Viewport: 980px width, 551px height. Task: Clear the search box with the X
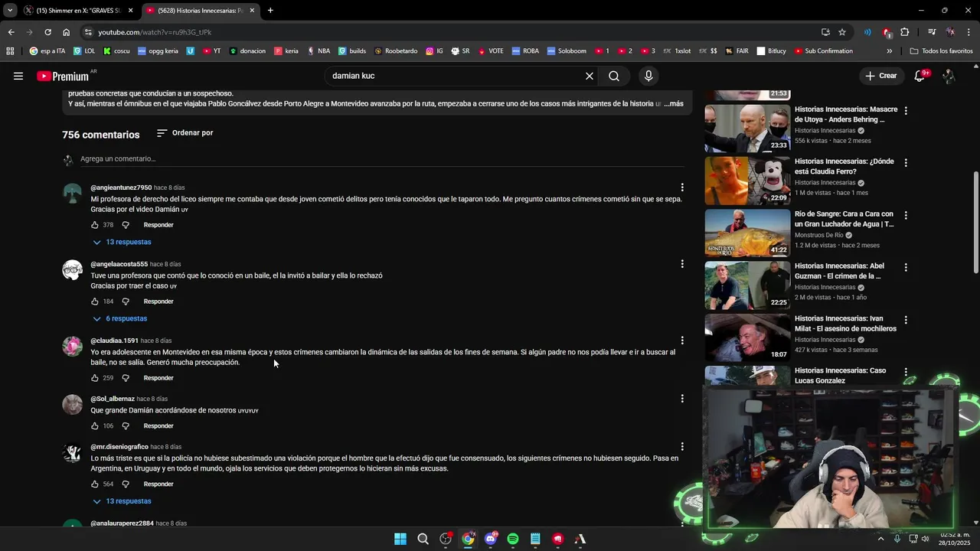tap(590, 76)
